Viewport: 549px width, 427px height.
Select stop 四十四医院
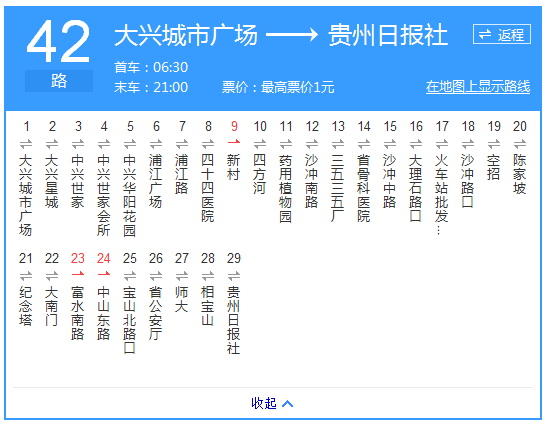tap(208, 188)
